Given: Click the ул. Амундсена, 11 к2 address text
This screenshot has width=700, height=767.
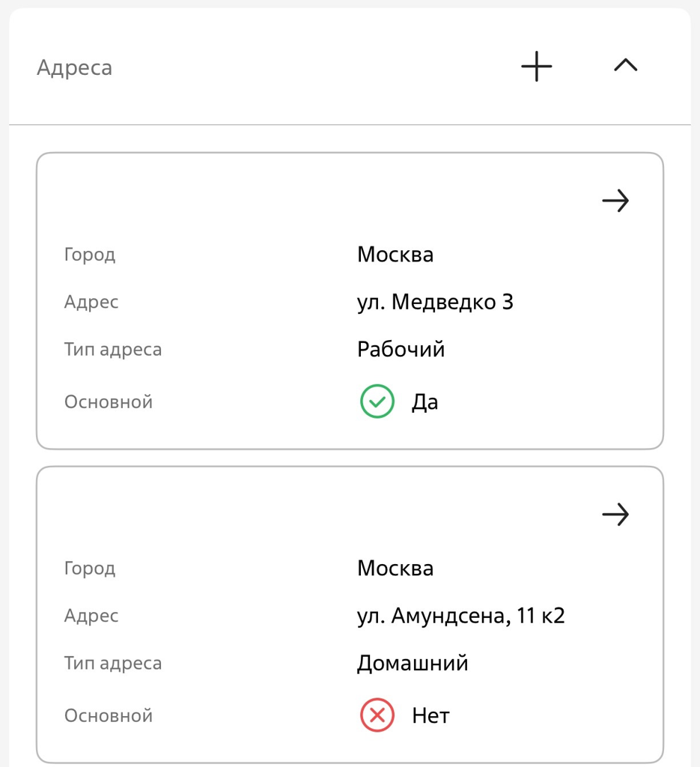Looking at the screenshot, I should tap(460, 615).
